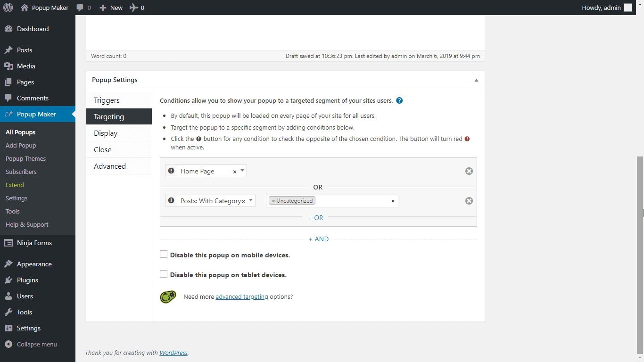Toggle negate button for Posts: With Category
This screenshot has width=644, height=362.
coord(171,200)
